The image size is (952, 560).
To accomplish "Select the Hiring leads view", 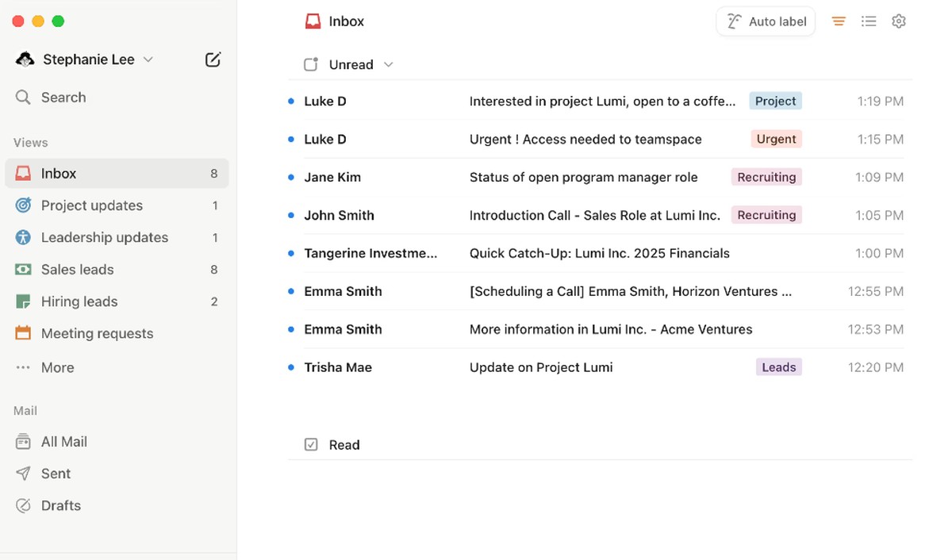I will [x=79, y=301].
